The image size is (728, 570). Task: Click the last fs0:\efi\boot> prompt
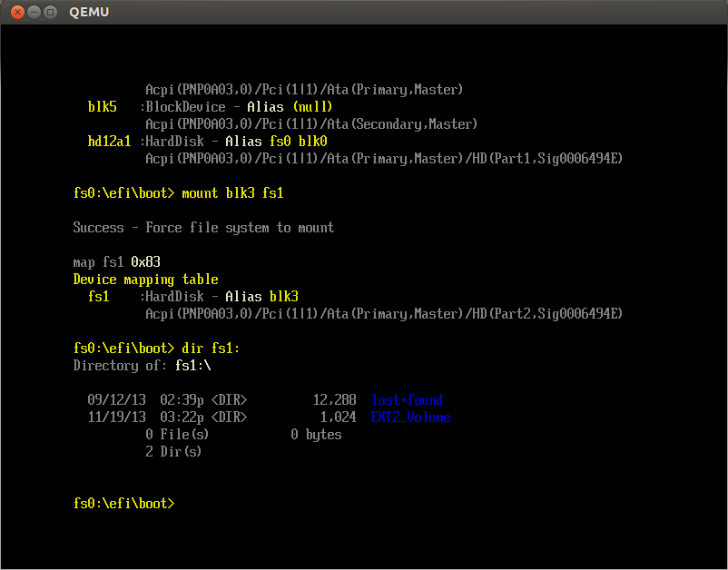point(123,503)
